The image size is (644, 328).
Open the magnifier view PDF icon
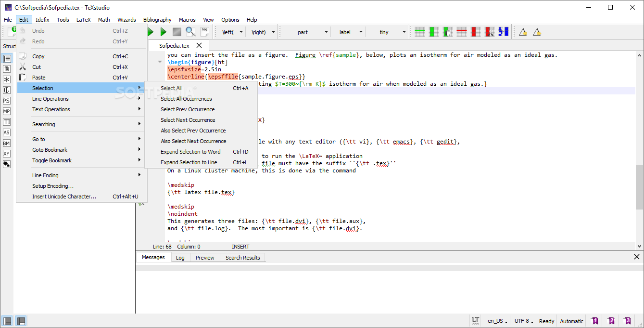[x=191, y=32]
